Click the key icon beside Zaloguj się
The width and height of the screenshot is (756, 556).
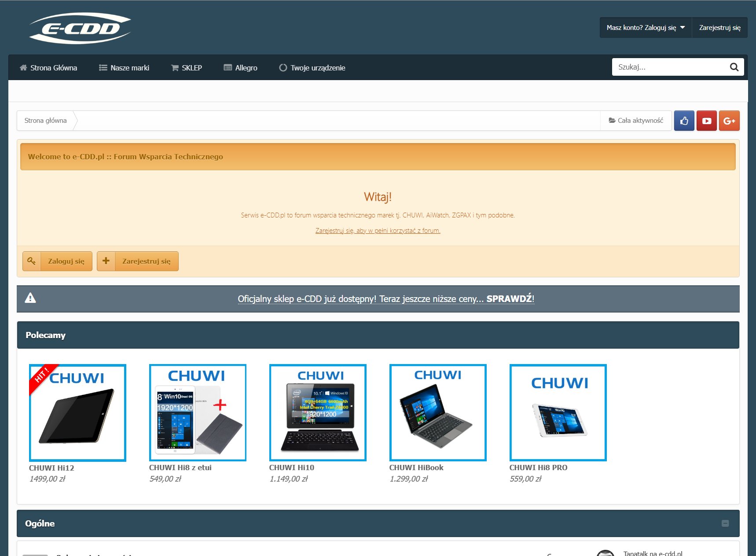pos(32,261)
